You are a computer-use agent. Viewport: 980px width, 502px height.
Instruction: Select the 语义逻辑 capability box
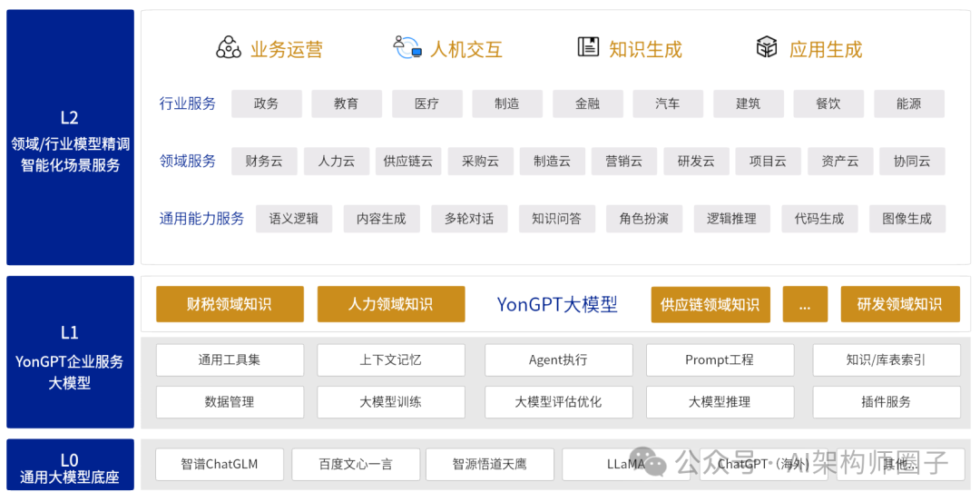(294, 219)
